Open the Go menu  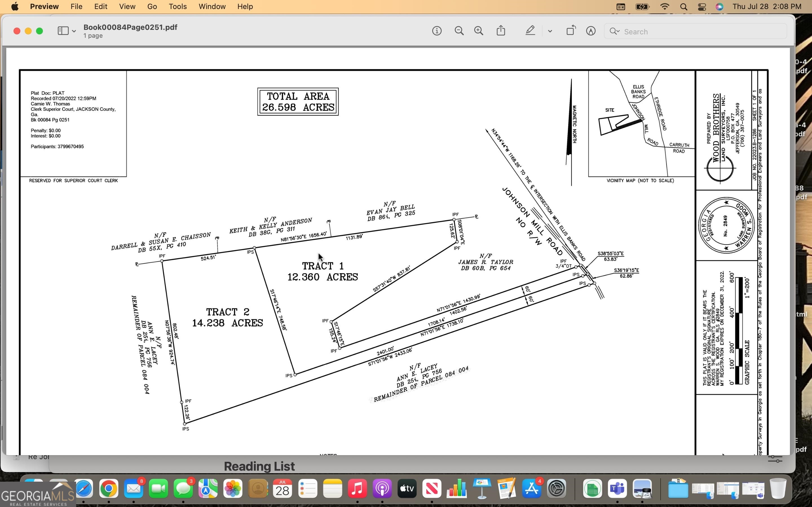point(152,7)
